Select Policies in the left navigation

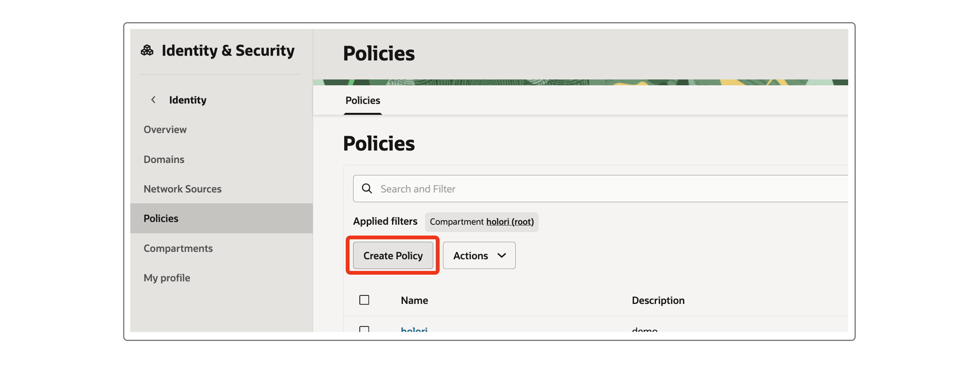point(160,219)
